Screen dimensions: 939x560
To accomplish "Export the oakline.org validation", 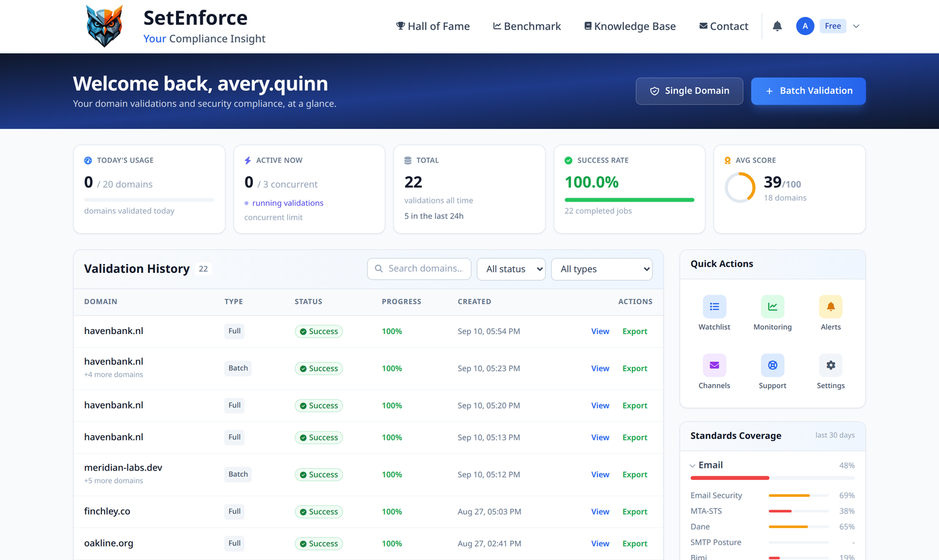I will [x=635, y=544].
